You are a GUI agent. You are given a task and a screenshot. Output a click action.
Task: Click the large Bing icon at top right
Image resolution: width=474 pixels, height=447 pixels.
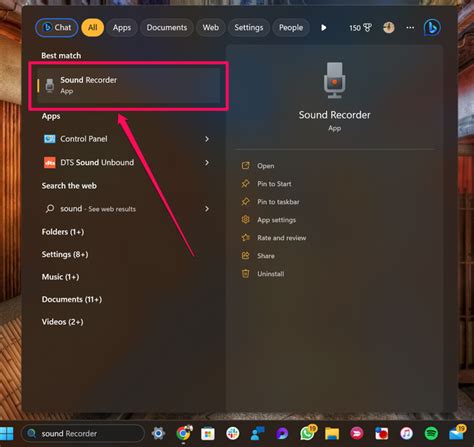[432, 28]
